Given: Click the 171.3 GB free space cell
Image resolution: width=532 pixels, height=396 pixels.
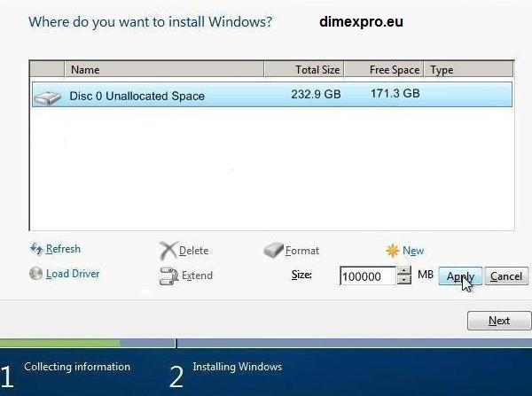Looking at the screenshot, I should [x=395, y=93].
